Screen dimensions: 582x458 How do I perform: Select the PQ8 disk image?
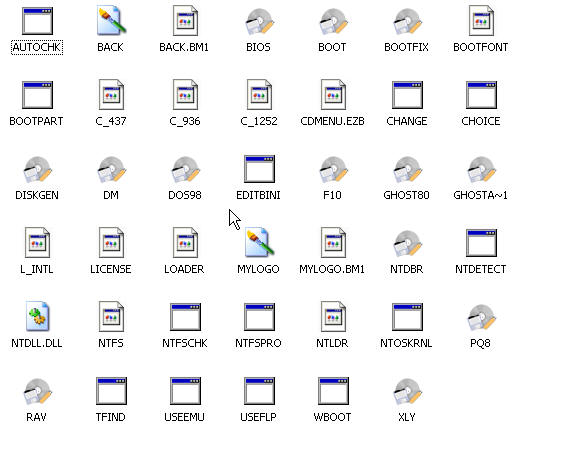click(x=481, y=317)
